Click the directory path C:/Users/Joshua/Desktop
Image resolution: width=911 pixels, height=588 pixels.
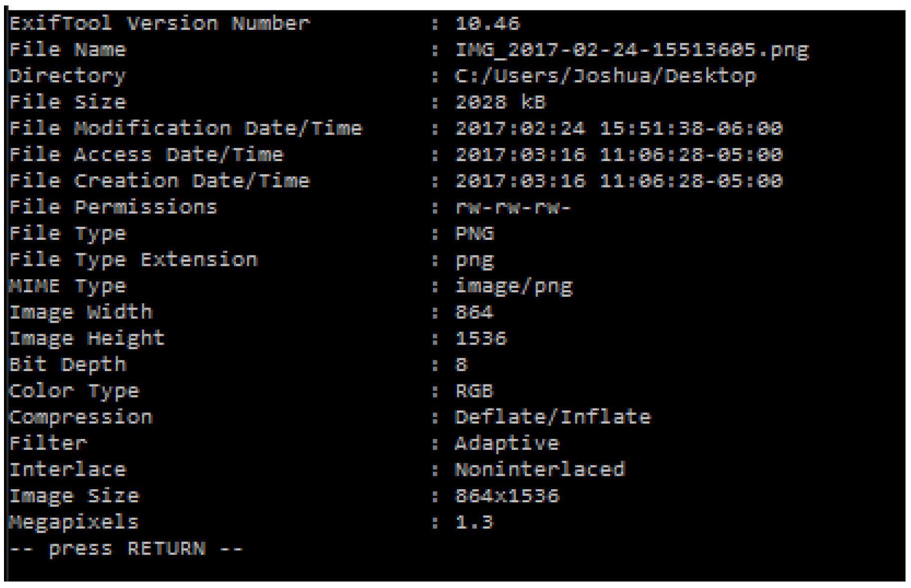point(605,76)
